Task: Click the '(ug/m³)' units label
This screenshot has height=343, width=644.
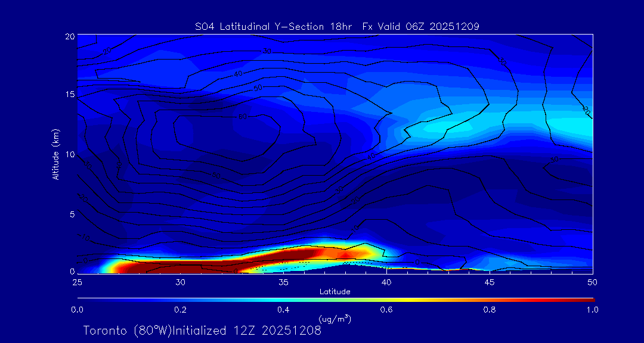Action: (x=335, y=319)
